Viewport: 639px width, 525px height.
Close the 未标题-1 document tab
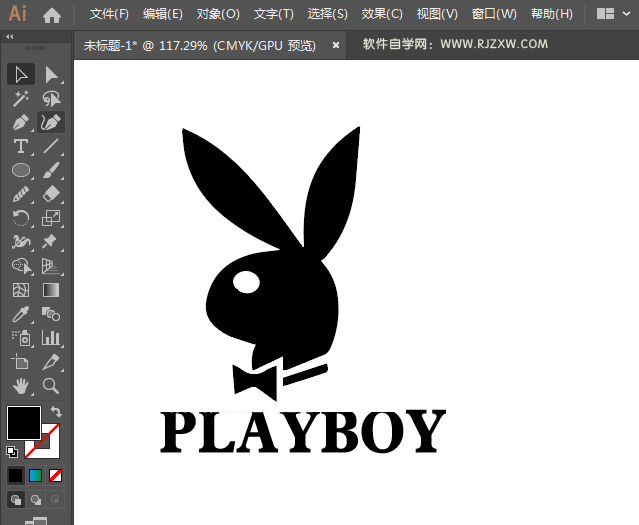tap(336, 45)
